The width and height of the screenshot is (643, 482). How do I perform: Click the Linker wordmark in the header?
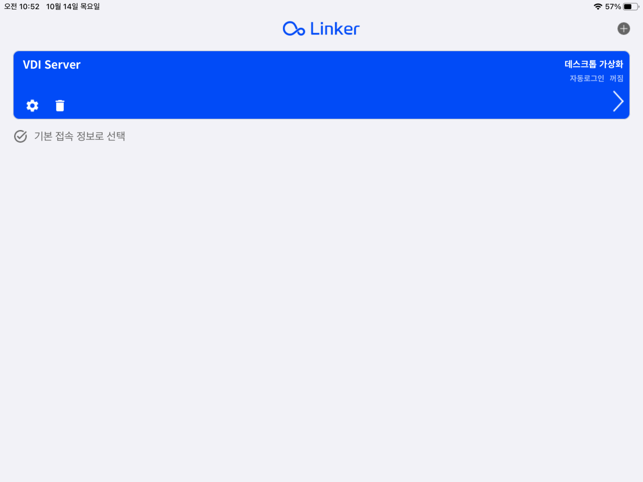(335, 29)
